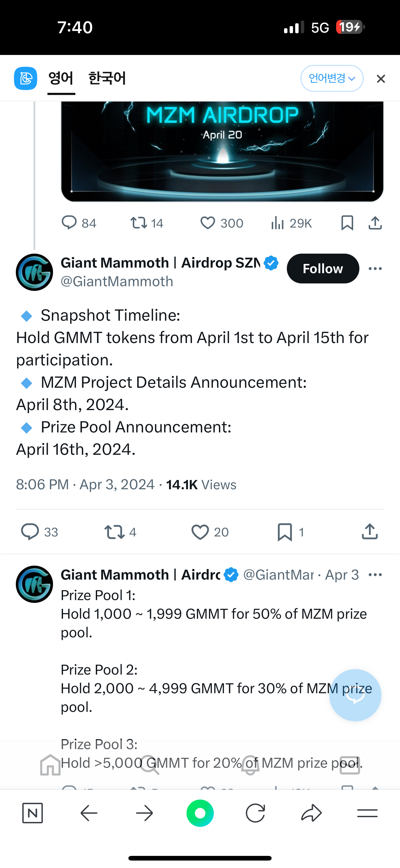Retweet the main tweet with 4 reposts
Image resolution: width=400 pixels, height=868 pixels.
114,532
